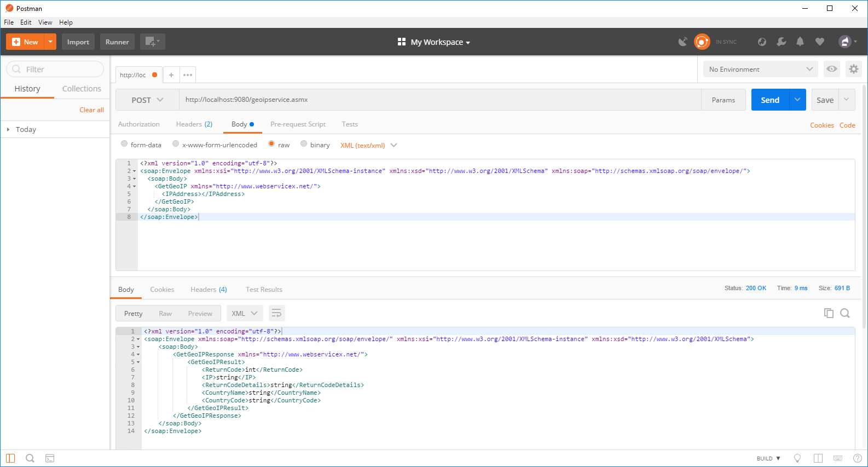The image size is (868, 467).
Task: Open request Tests tab
Action: [350, 124]
